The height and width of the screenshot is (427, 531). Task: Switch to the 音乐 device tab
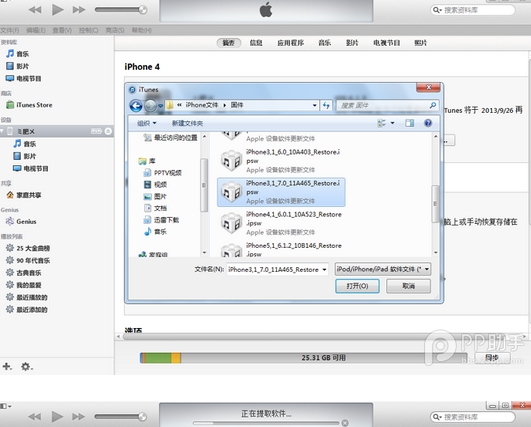(324, 43)
